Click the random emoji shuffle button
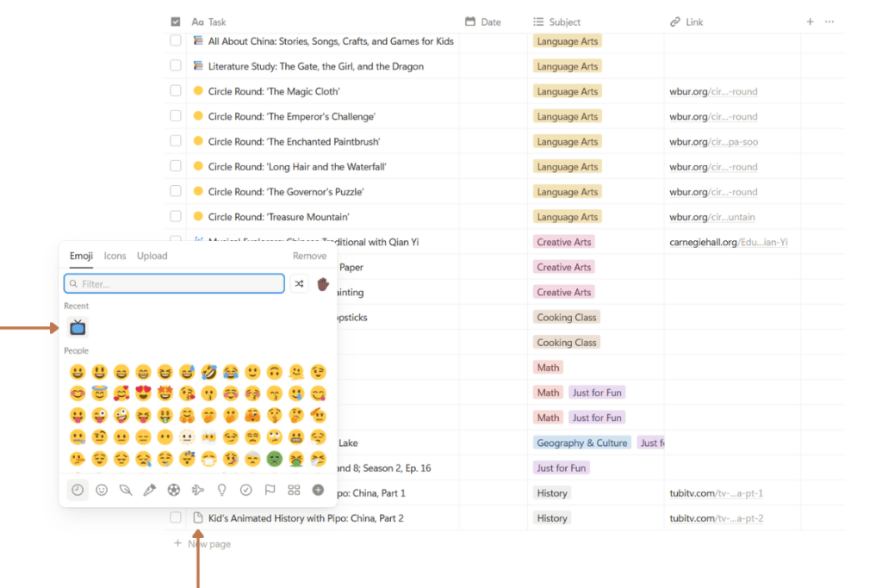The image size is (882, 588). click(x=299, y=283)
